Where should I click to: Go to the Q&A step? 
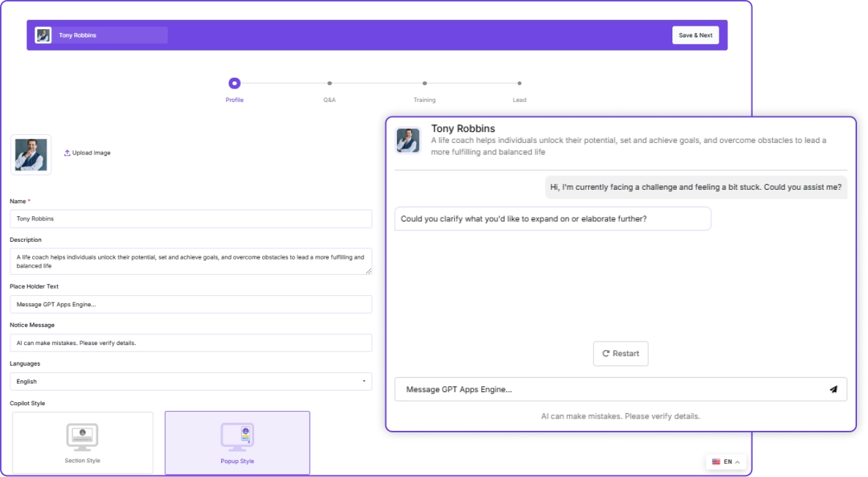(330, 84)
